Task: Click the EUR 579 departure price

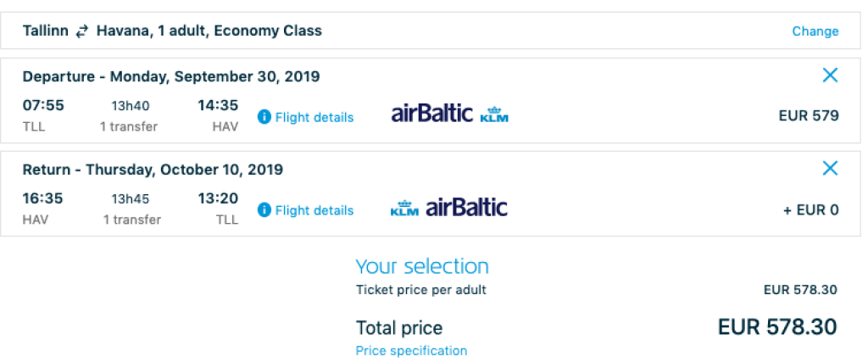Action: click(808, 116)
